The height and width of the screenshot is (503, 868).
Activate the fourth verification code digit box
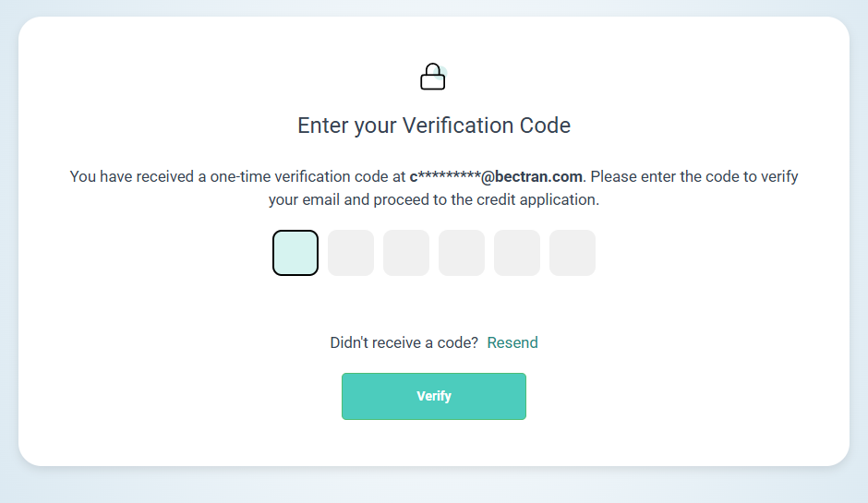[462, 253]
